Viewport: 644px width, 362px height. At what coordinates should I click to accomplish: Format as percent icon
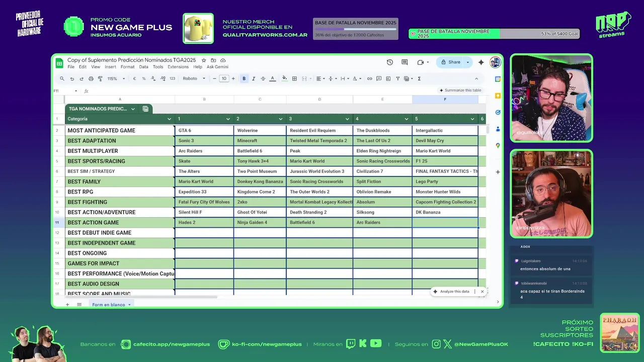pos(144,78)
